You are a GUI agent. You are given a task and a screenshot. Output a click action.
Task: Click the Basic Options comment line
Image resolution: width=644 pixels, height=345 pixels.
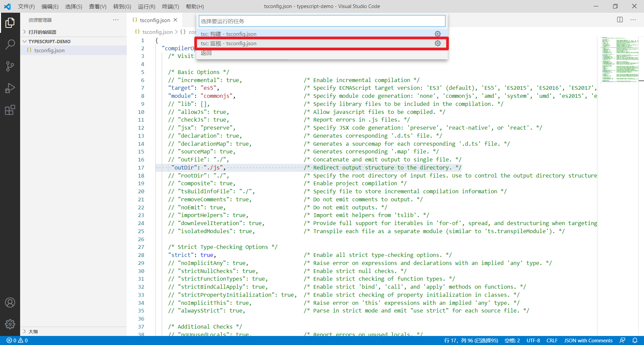tap(199, 72)
